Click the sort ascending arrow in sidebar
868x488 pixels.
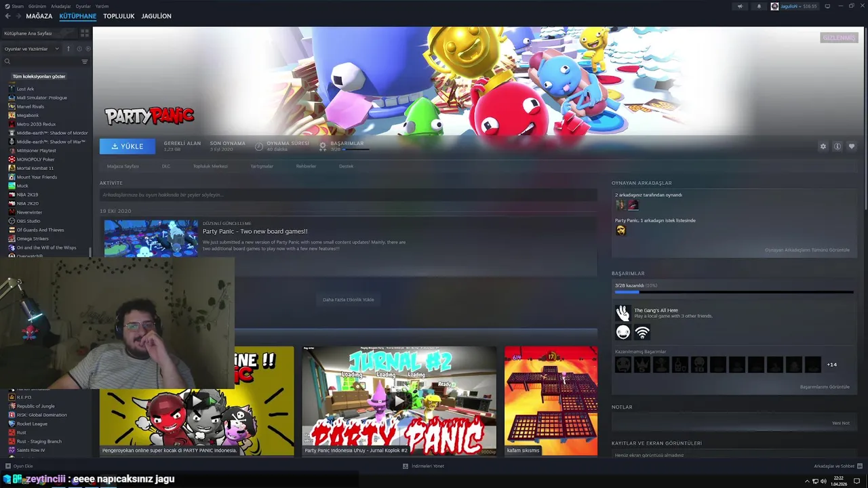[x=68, y=49]
